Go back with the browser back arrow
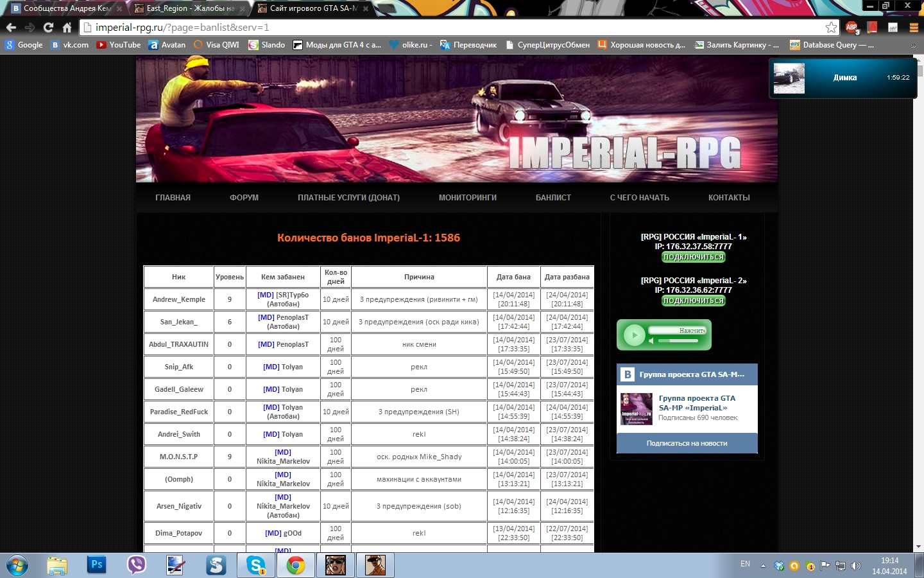 point(11,27)
